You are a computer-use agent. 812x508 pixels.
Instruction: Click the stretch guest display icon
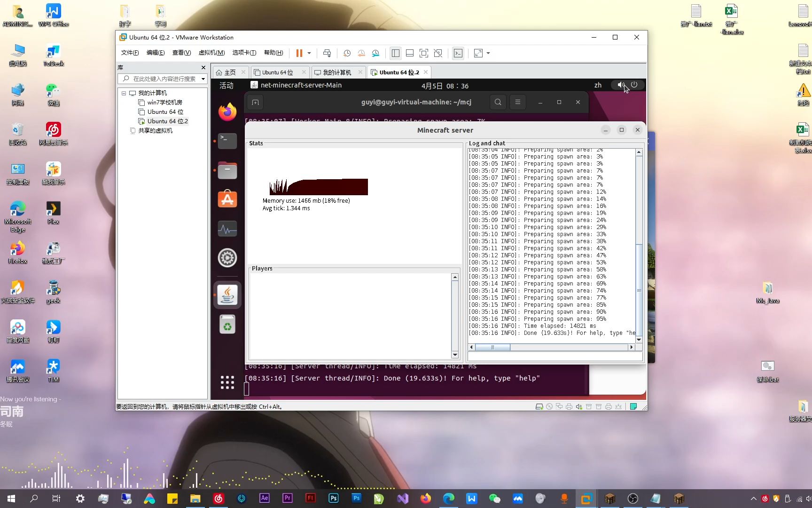478,53
